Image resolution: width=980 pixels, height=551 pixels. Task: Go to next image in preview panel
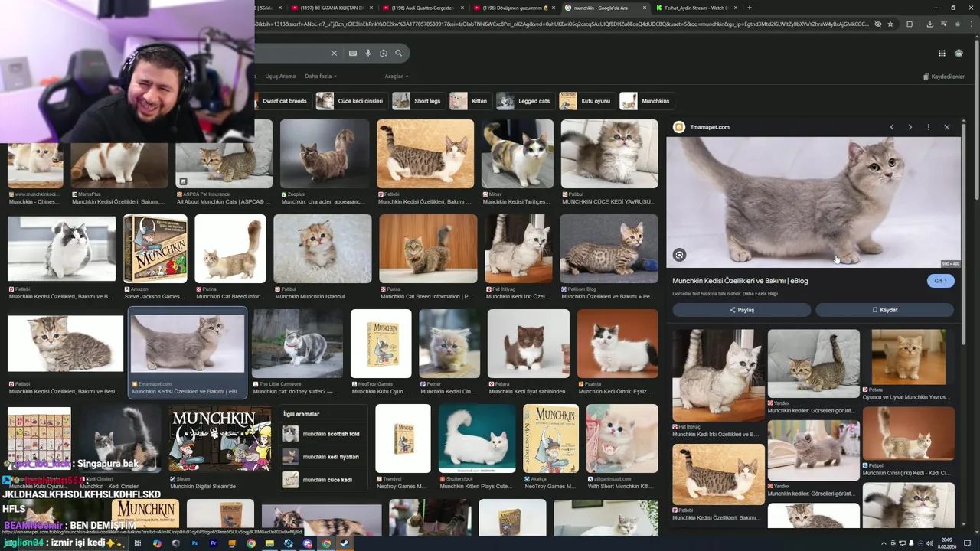pyautogui.click(x=910, y=127)
